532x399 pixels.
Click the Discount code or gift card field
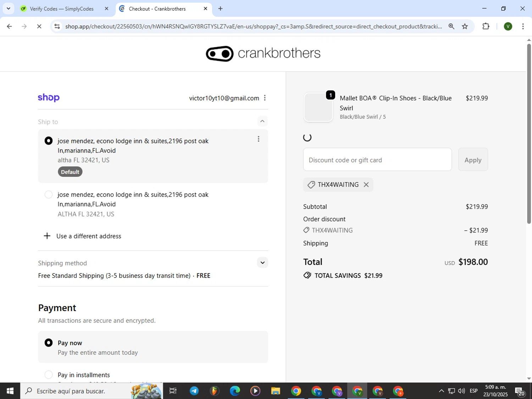click(x=377, y=160)
